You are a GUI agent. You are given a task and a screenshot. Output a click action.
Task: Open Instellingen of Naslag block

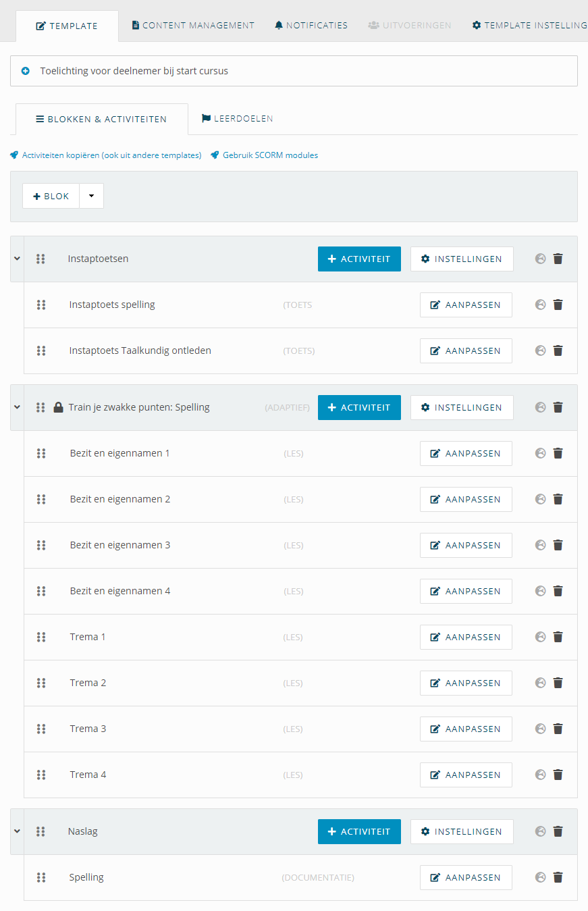tap(462, 831)
